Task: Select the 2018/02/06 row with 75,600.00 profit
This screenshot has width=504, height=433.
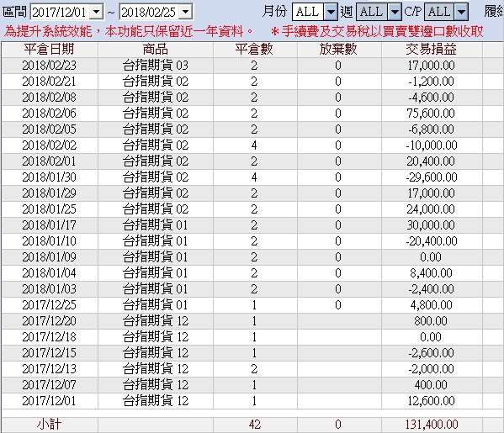Action: (x=252, y=114)
